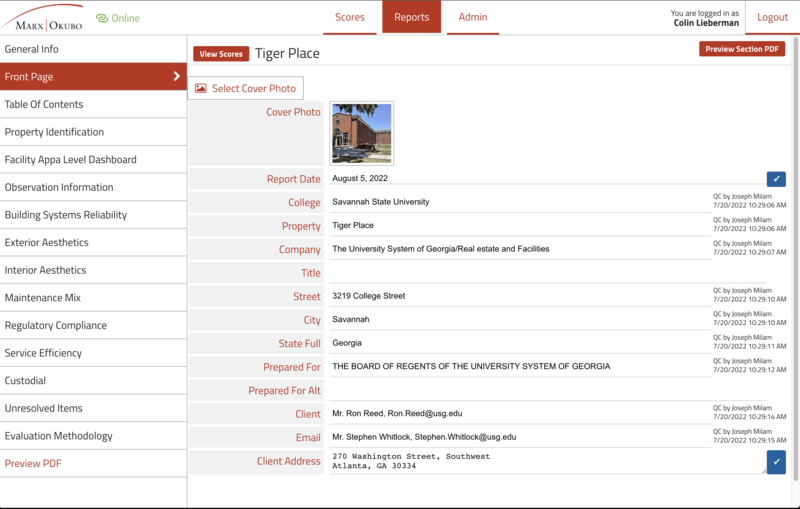Confirm Client Address with blue checkmark
The width and height of the screenshot is (800, 509).
click(776, 461)
